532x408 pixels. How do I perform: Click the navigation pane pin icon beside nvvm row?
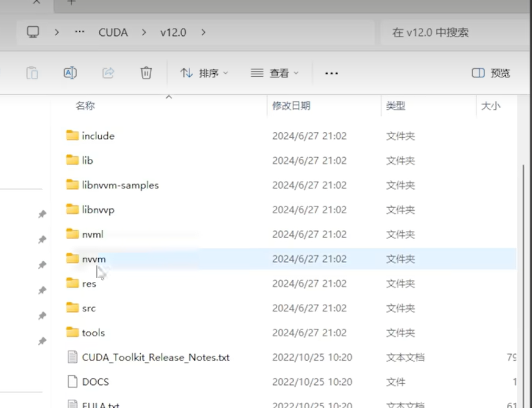42,264
